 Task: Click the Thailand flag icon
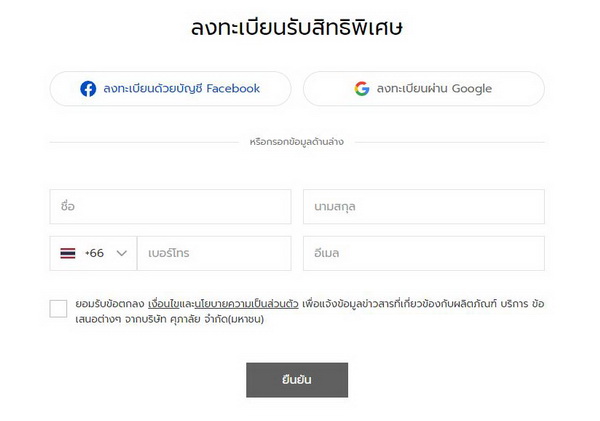[x=68, y=253]
